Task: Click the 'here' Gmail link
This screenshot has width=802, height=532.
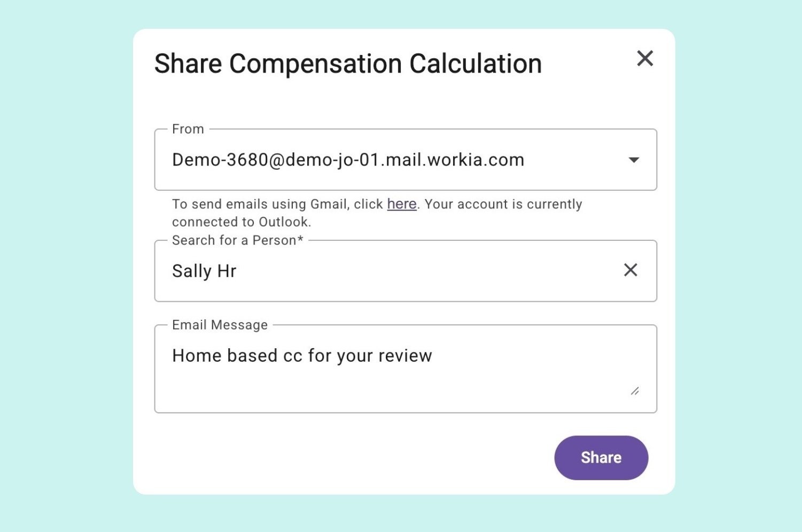Action: 402,204
